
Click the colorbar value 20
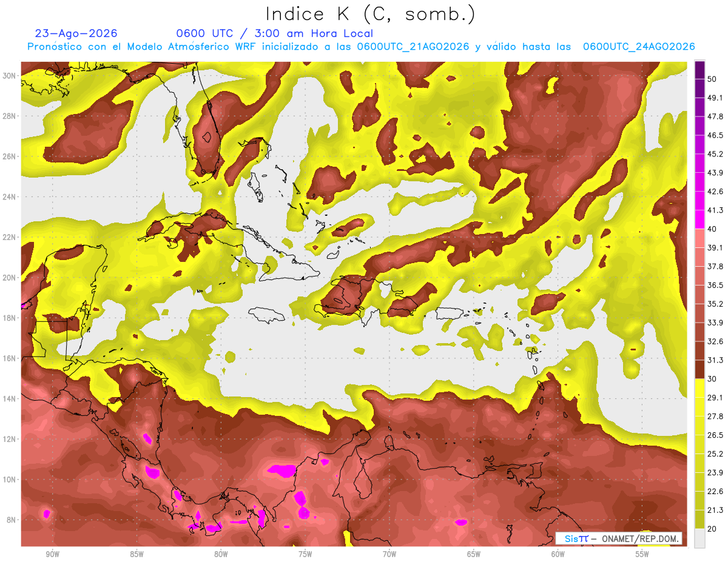(x=712, y=529)
